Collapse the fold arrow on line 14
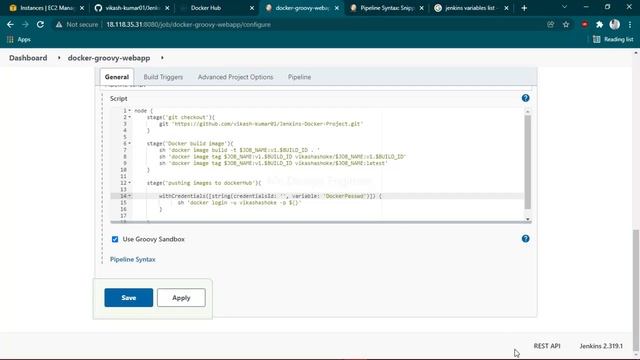640x360 pixels. click(130, 196)
